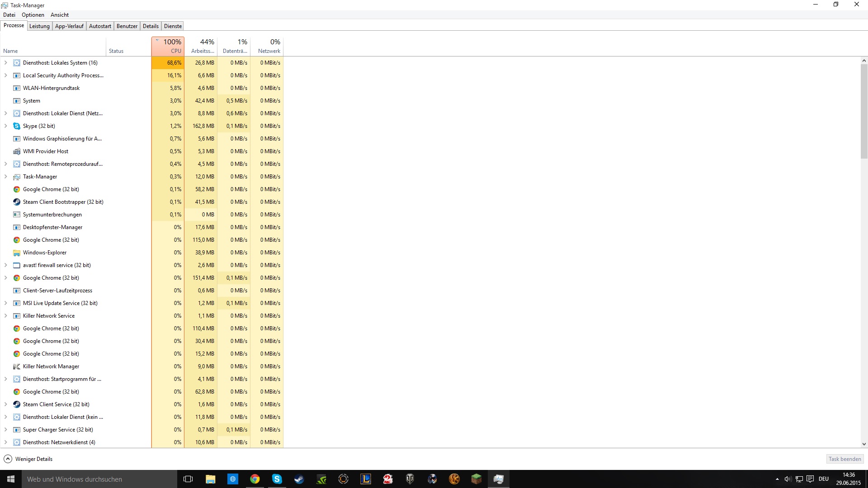
Task: Open Steam from the taskbar
Action: tap(299, 479)
